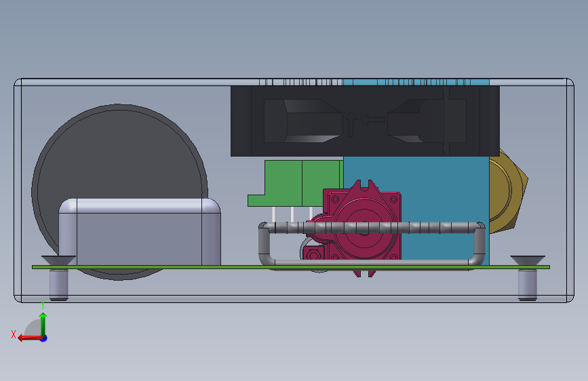
Task: Select the thin green PCB board
Action: (291, 267)
